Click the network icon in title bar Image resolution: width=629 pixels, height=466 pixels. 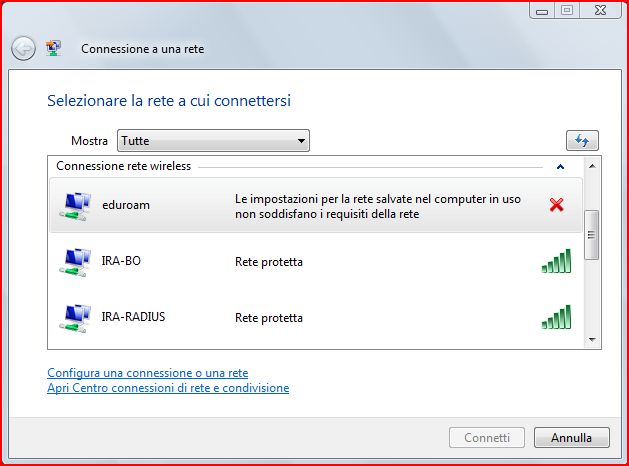pos(54,48)
